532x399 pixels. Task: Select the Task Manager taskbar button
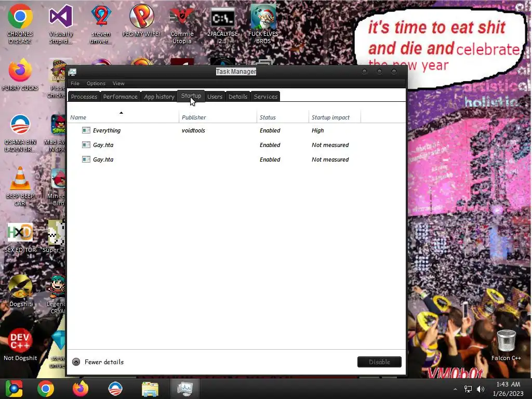pyautogui.click(x=185, y=389)
